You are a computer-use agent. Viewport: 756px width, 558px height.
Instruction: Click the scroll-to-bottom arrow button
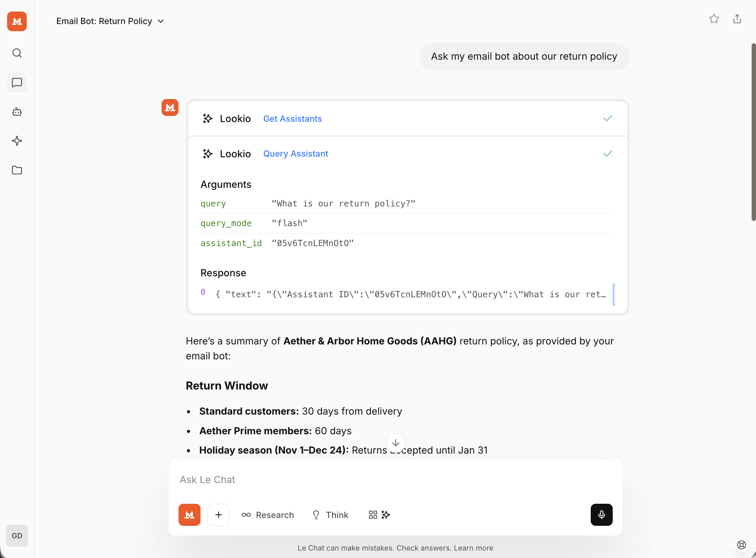395,442
